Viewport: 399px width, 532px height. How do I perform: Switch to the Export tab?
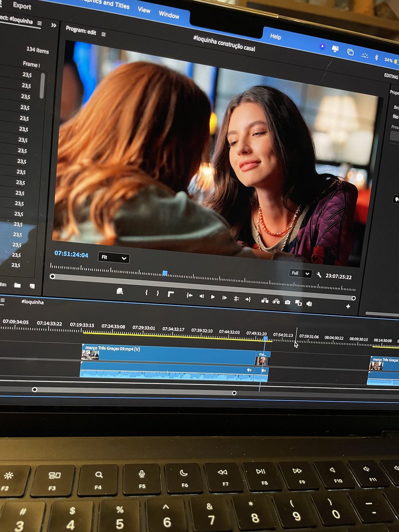[22, 6]
